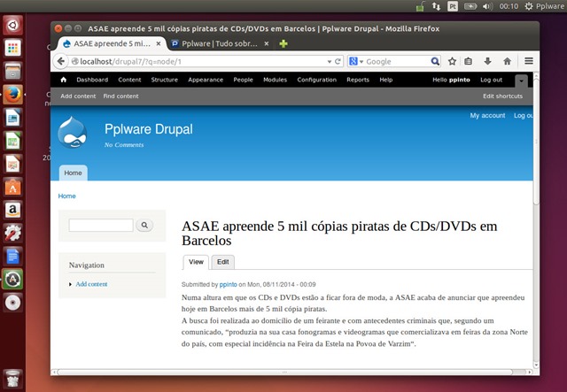Open the sound volume indicator
The height and width of the screenshot is (392, 567).
point(487,6)
